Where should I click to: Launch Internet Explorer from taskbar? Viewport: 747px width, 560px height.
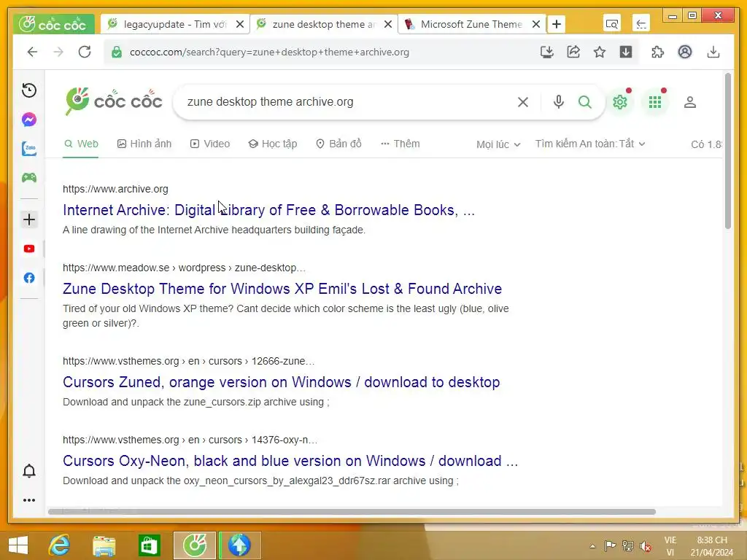(60, 545)
